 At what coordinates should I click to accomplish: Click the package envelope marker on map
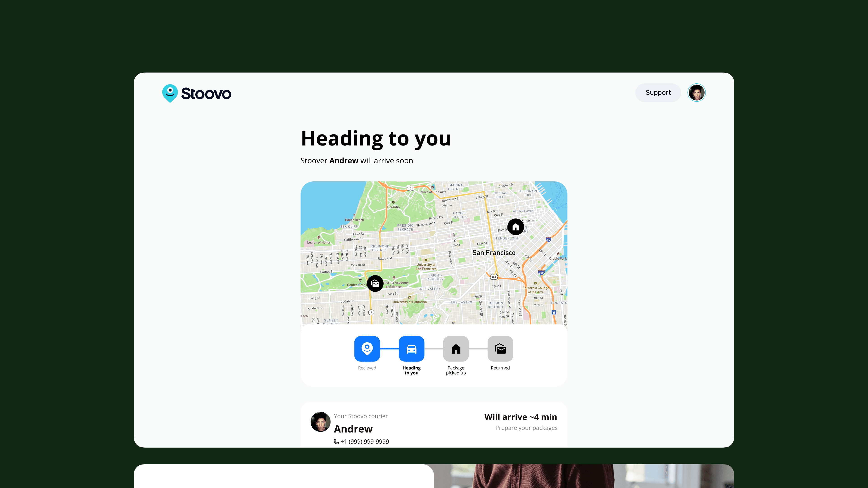375,284
